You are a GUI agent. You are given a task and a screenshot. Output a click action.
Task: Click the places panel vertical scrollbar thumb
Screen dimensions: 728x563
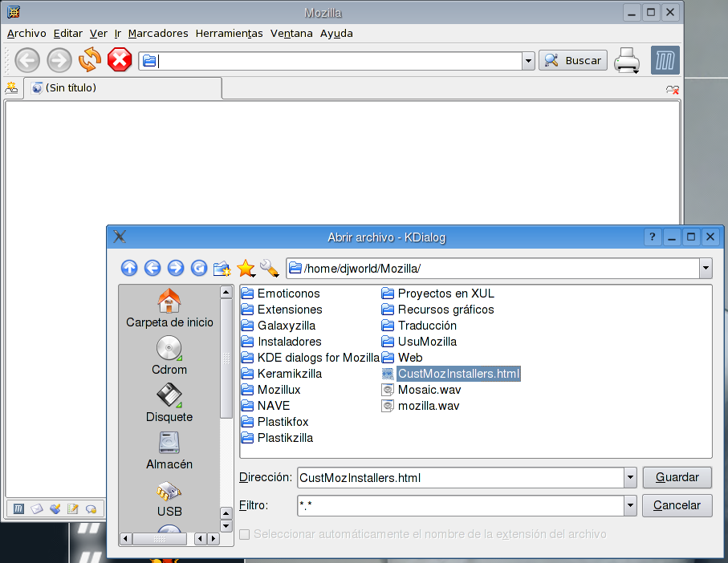click(x=226, y=358)
